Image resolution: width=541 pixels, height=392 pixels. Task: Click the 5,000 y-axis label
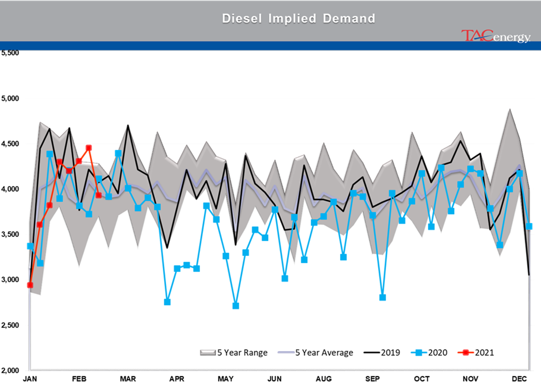point(10,98)
